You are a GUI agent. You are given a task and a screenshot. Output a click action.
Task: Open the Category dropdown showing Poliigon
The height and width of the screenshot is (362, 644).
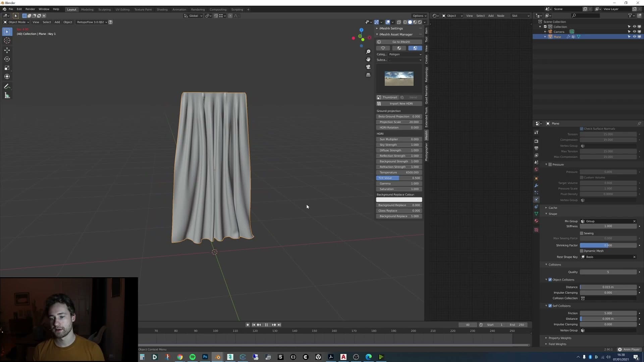point(405,54)
